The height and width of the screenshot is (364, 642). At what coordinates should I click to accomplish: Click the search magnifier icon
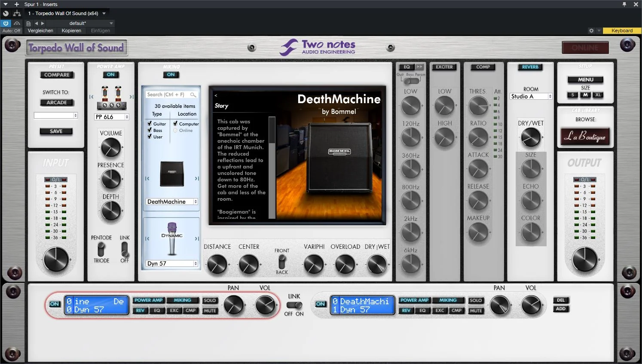point(193,95)
